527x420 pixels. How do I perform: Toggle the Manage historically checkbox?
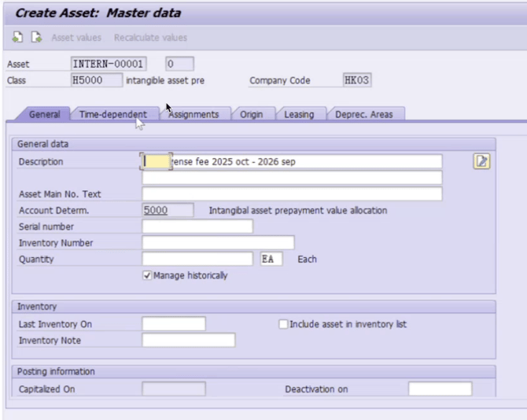pos(147,276)
